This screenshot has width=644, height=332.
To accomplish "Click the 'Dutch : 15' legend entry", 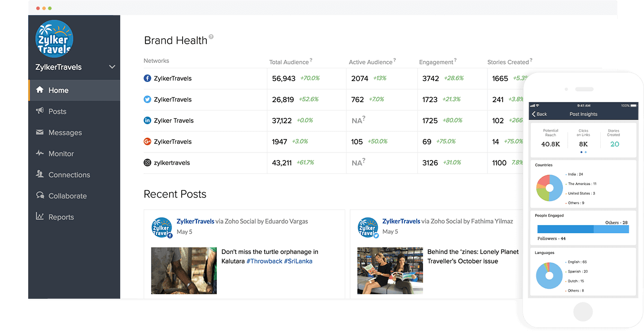I will tap(575, 281).
